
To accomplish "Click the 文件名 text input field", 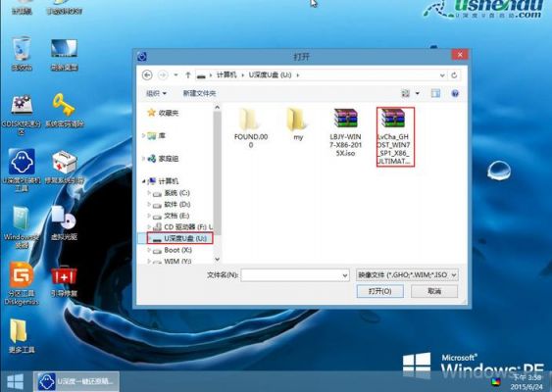I will [x=291, y=275].
